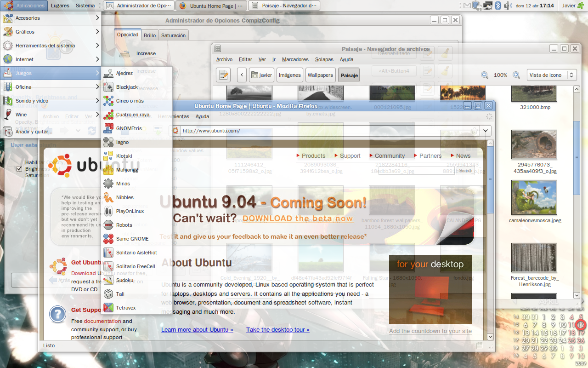Click DOWNLOAD the beta now link
This screenshot has height=368, width=588.
(298, 218)
